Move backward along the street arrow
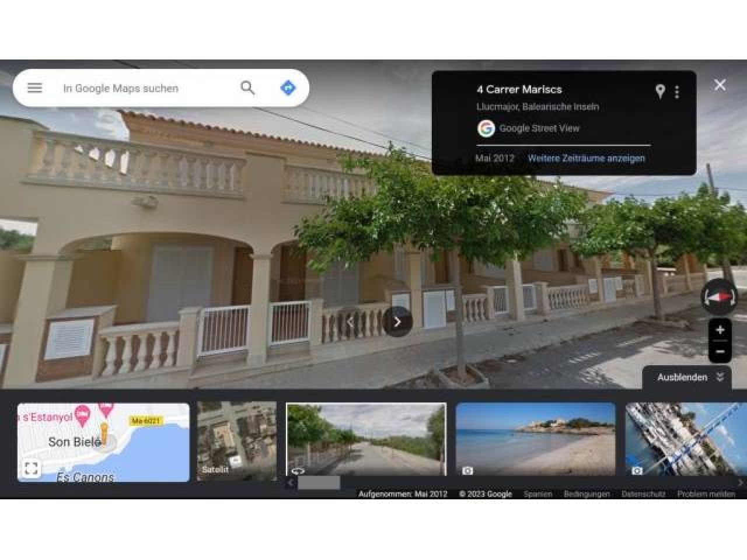The image size is (747, 560). pos(350,322)
